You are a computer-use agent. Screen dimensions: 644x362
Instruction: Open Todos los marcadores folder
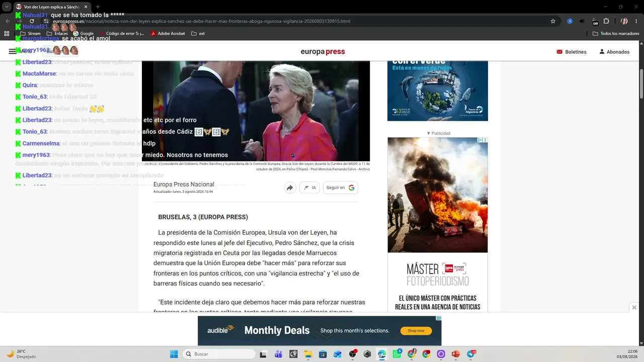click(616, 34)
